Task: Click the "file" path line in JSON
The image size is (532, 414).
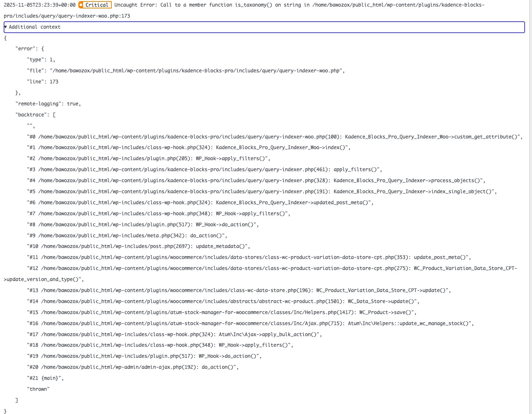Action: tap(186, 71)
